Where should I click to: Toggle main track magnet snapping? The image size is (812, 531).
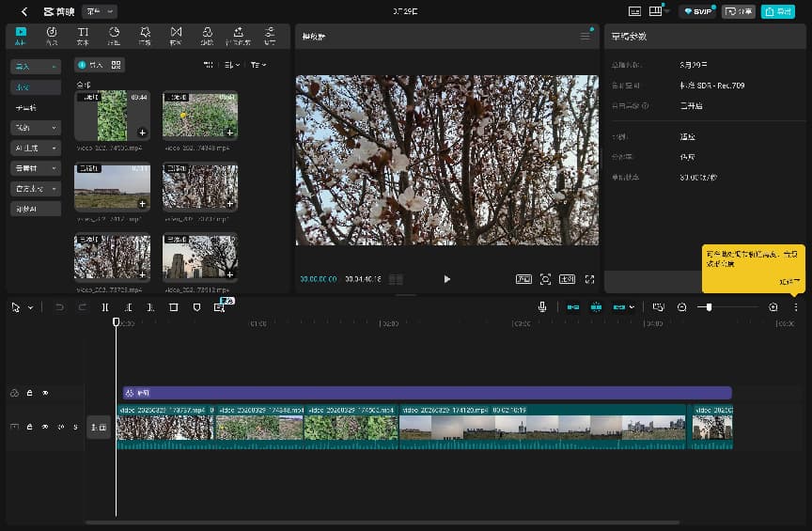572,307
